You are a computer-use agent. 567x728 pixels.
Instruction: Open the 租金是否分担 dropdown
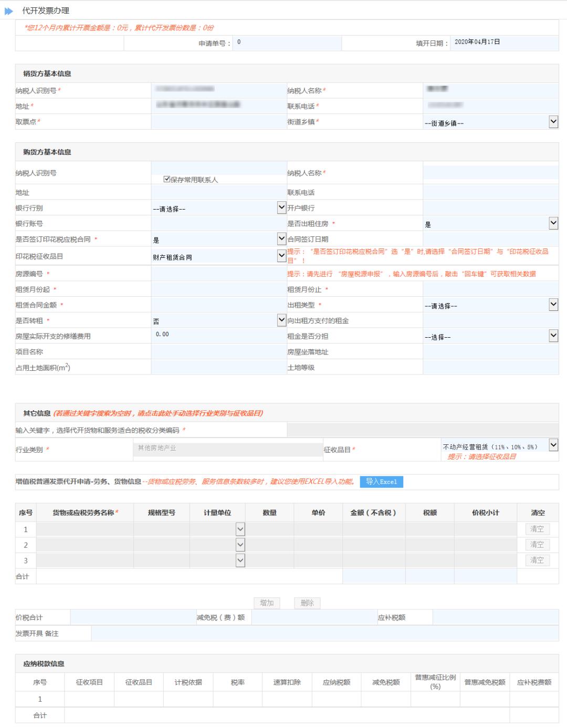pos(553,336)
